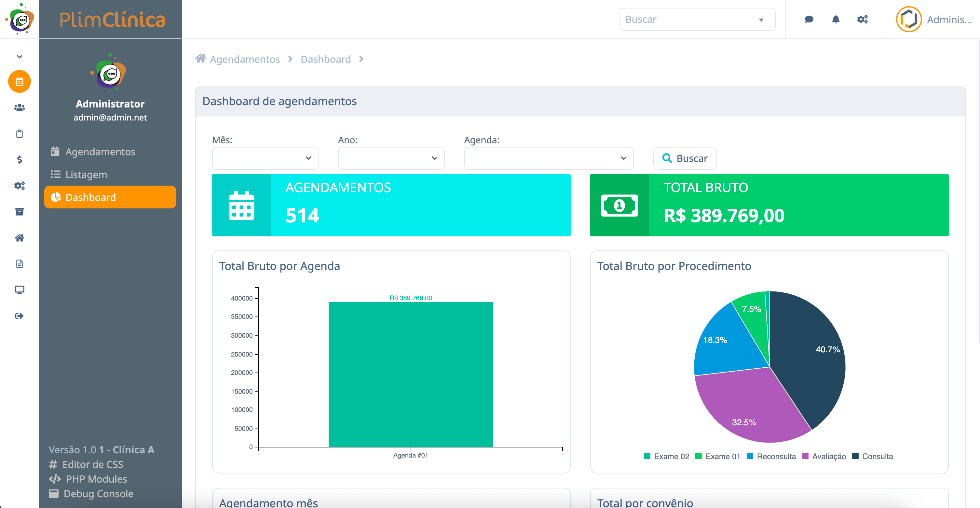The width and height of the screenshot is (980, 508).
Task: Click the monitor screen icon in the left rail
Action: (x=20, y=290)
